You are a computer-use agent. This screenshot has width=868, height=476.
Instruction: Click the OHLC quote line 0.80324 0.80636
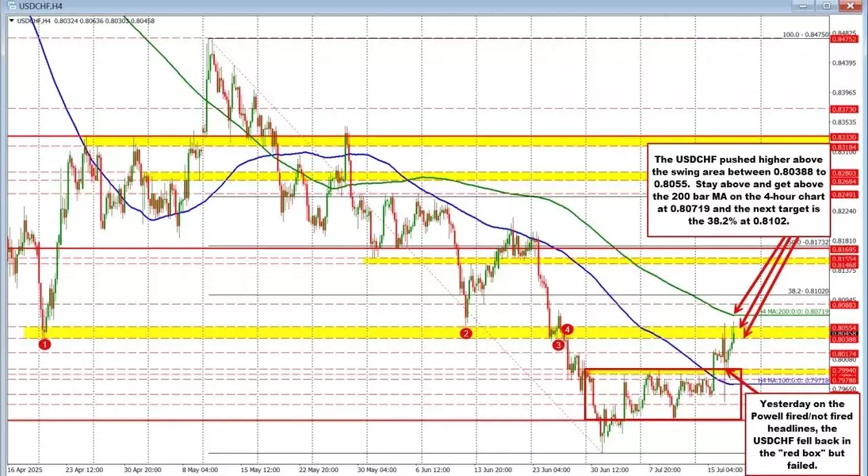click(103, 21)
